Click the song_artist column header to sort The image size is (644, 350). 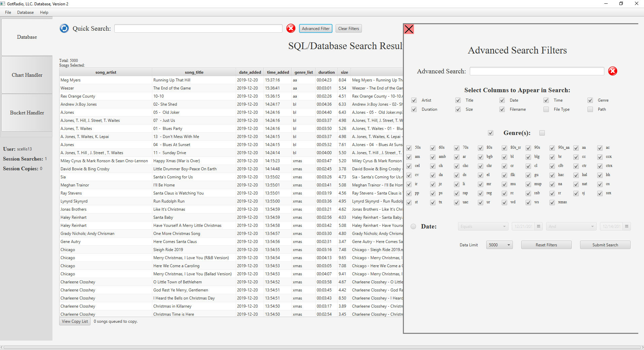pyautogui.click(x=105, y=72)
